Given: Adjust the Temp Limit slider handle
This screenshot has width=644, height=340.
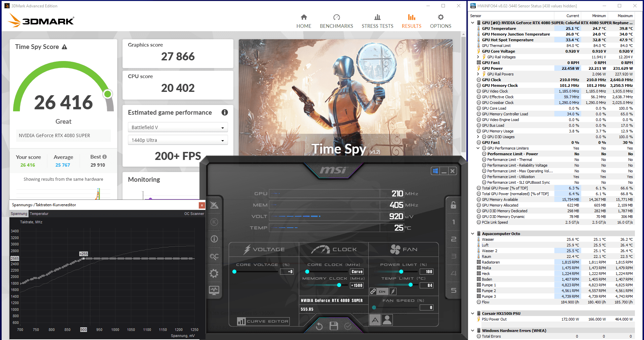Looking at the screenshot, I should click(x=411, y=285).
